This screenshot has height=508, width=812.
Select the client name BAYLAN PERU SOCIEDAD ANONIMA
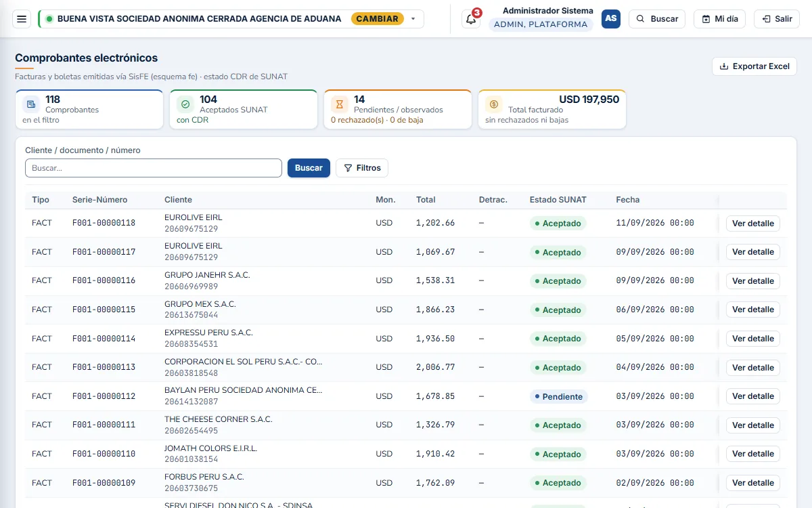click(244, 390)
